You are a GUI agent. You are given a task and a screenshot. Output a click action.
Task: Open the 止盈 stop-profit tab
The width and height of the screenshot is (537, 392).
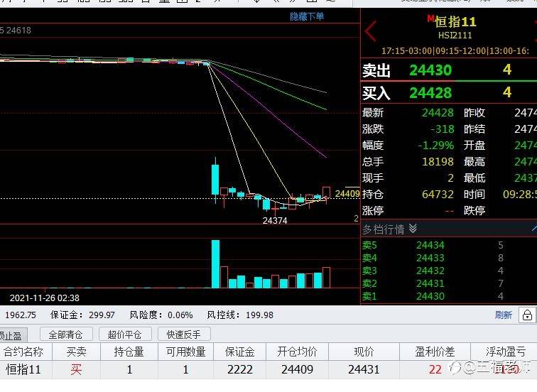coord(13,335)
